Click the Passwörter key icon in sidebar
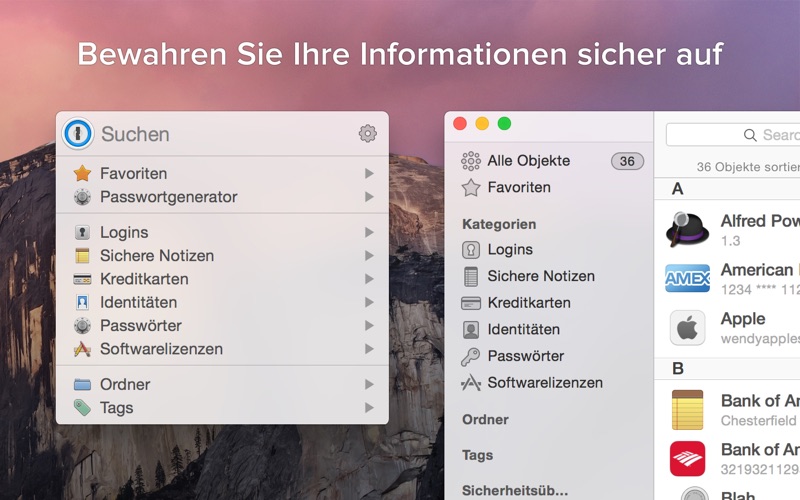 pyautogui.click(x=471, y=356)
